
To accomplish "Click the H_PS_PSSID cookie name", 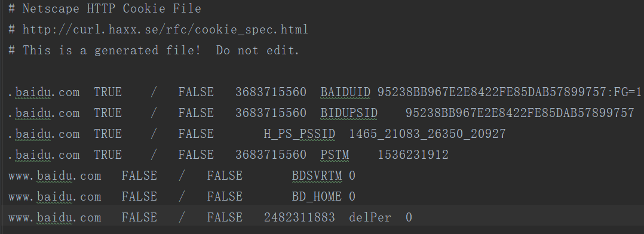I will pyautogui.click(x=299, y=134).
